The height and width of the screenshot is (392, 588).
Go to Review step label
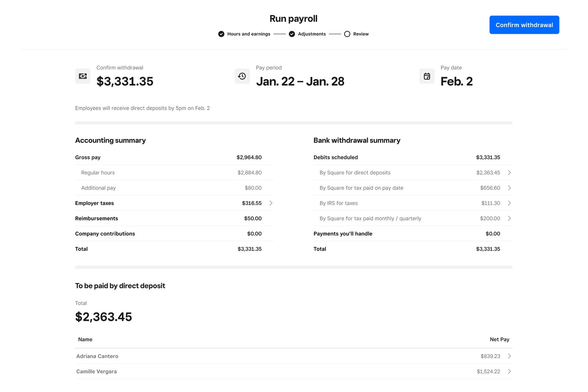pos(361,34)
